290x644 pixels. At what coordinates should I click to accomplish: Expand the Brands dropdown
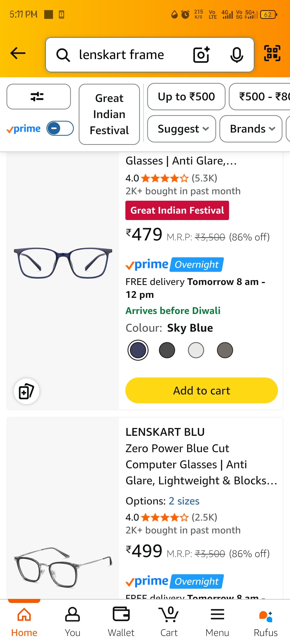(x=251, y=129)
